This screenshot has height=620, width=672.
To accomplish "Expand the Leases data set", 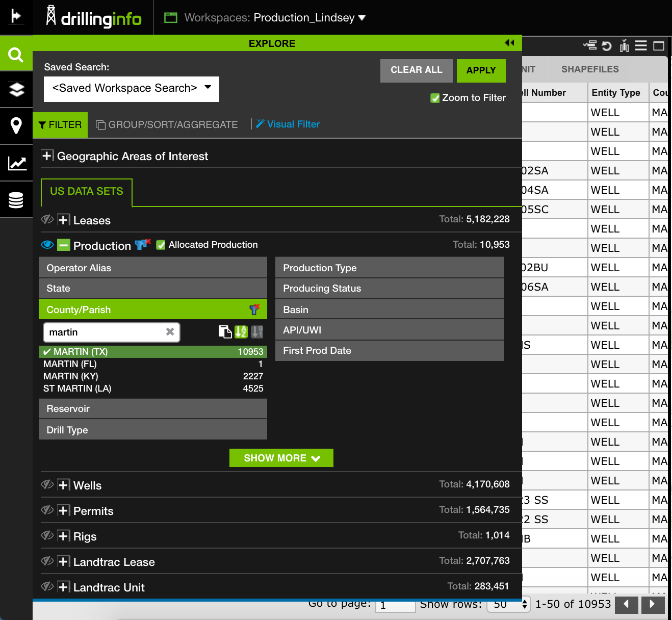I will (64, 220).
